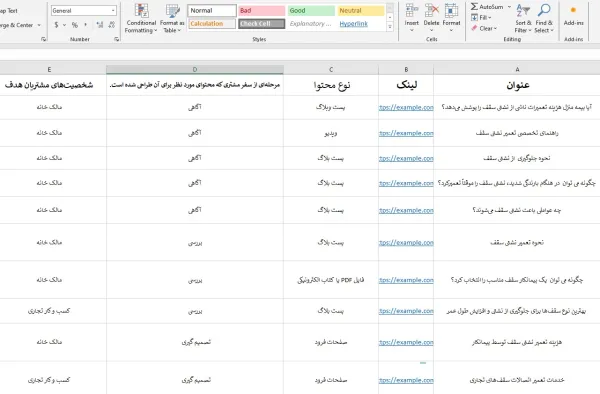The image size is (600, 394).
Task: Apply the Hyperlink cell style
Action: [361, 24]
